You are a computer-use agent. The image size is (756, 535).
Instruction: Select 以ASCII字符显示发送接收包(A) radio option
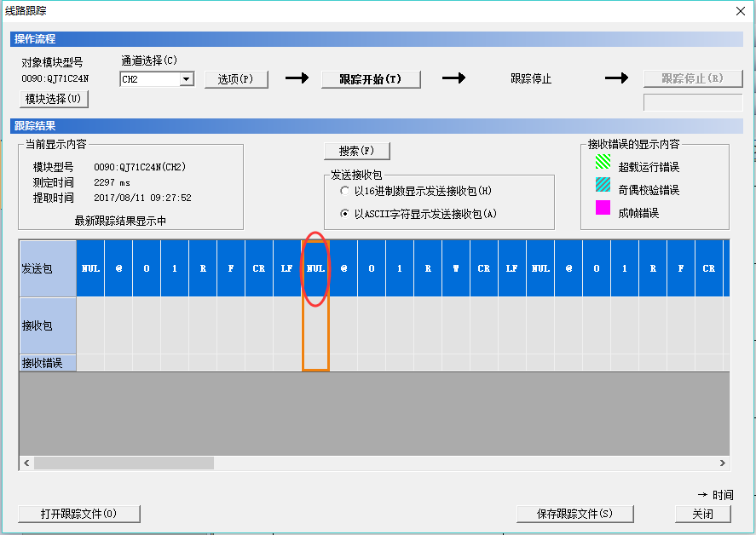(345, 214)
